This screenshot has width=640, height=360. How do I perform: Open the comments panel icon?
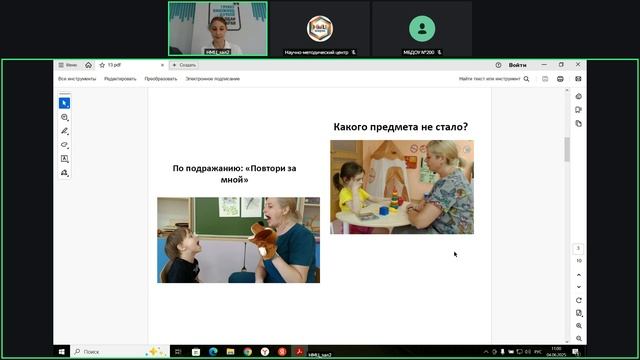pyautogui.click(x=579, y=110)
